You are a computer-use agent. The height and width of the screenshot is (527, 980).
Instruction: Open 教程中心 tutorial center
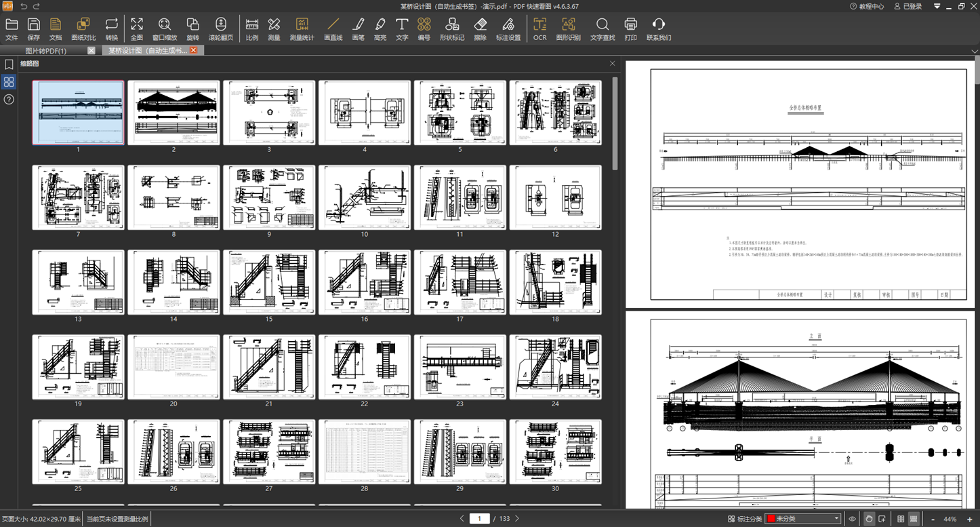click(x=867, y=6)
